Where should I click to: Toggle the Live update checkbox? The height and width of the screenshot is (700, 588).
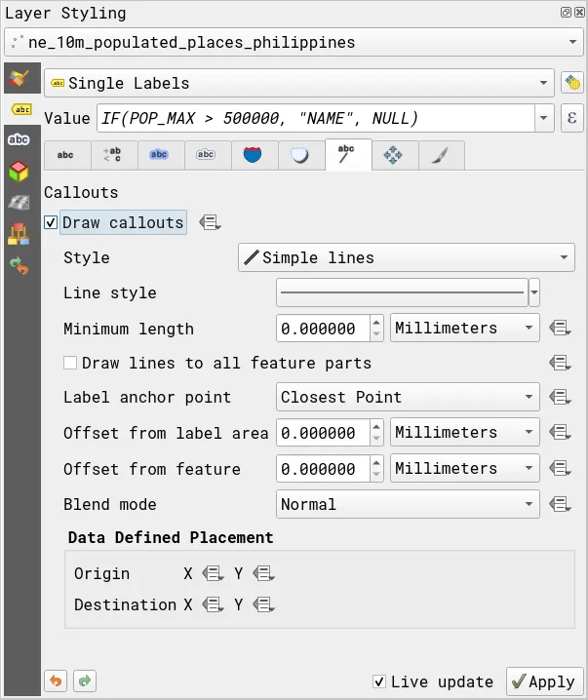tap(379, 681)
